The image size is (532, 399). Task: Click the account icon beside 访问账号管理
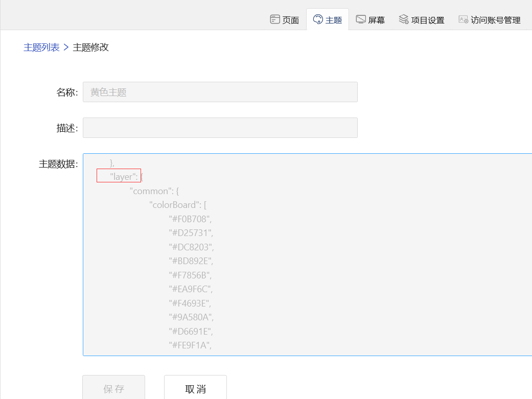tap(463, 19)
